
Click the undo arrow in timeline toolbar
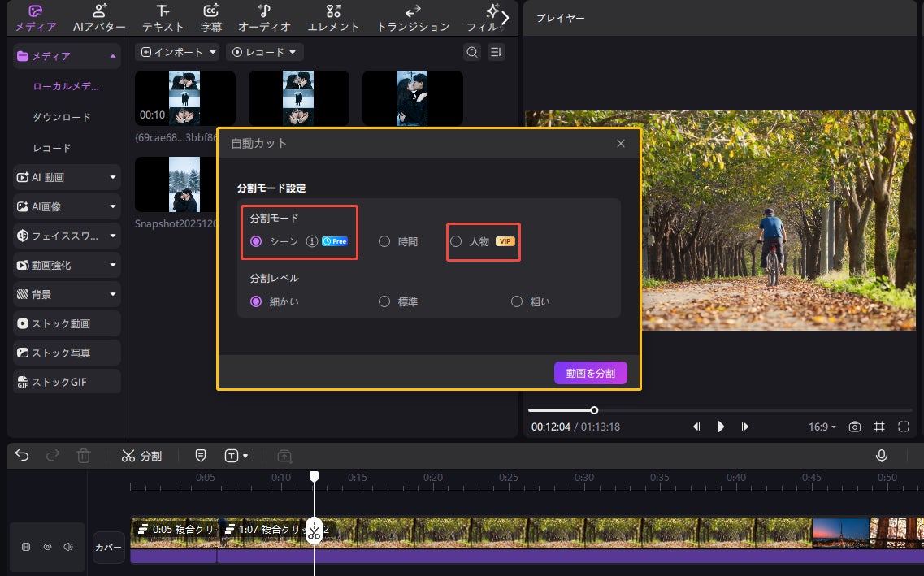(x=22, y=456)
